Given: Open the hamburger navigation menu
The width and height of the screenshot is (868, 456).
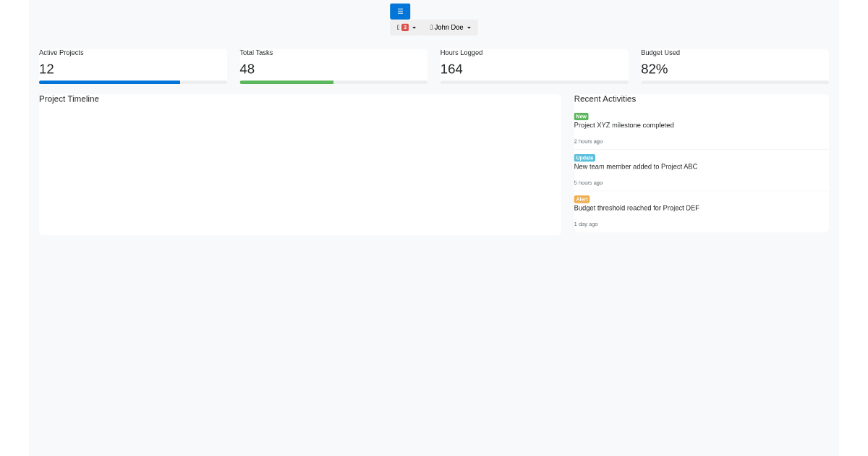Looking at the screenshot, I should point(399,11).
